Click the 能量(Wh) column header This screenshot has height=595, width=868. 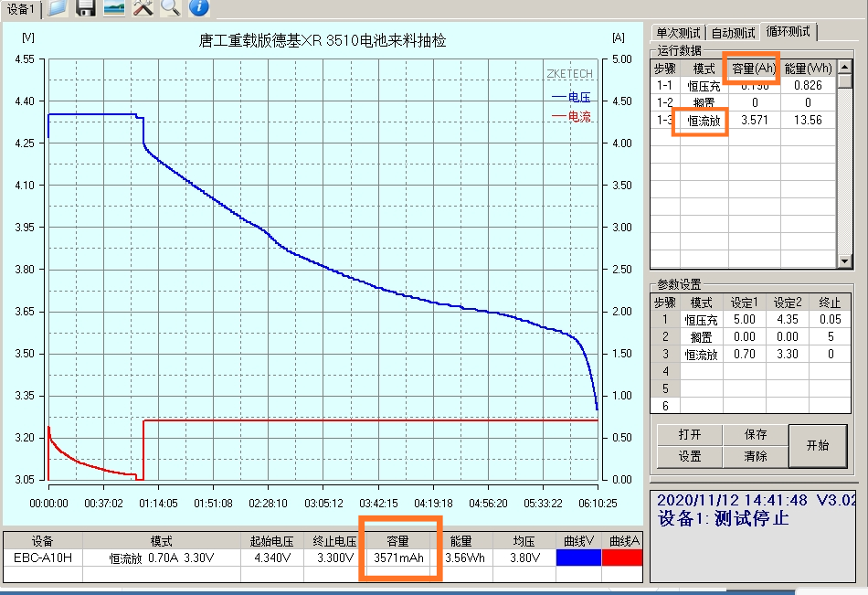click(808, 69)
